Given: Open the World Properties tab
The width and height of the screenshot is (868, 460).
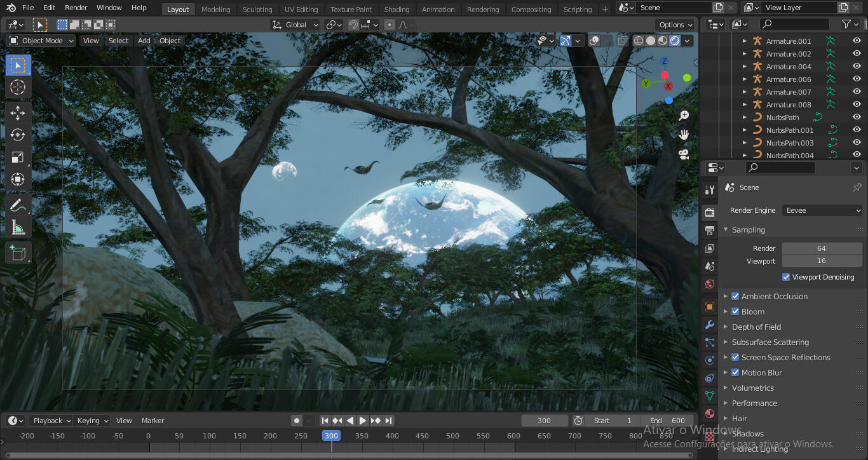Looking at the screenshot, I should point(710,284).
